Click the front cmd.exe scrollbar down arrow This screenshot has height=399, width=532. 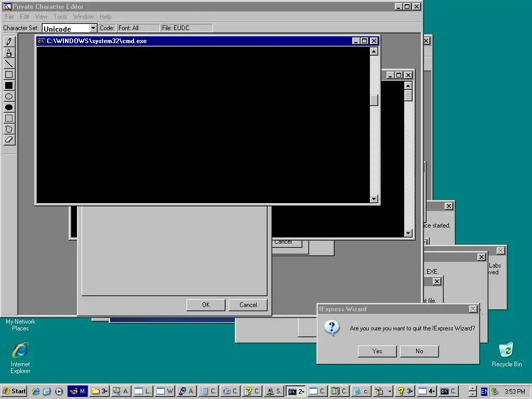tap(374, 199)
